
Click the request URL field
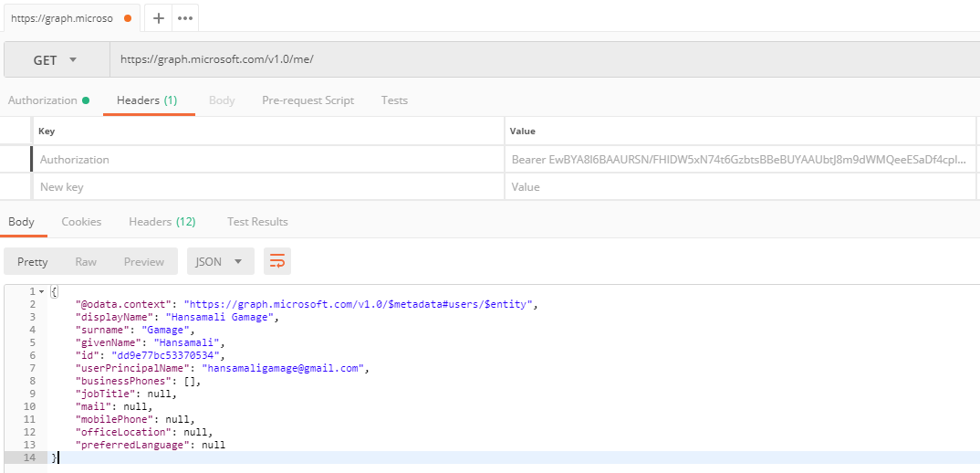pyautogui.click(x=545, y=60)
